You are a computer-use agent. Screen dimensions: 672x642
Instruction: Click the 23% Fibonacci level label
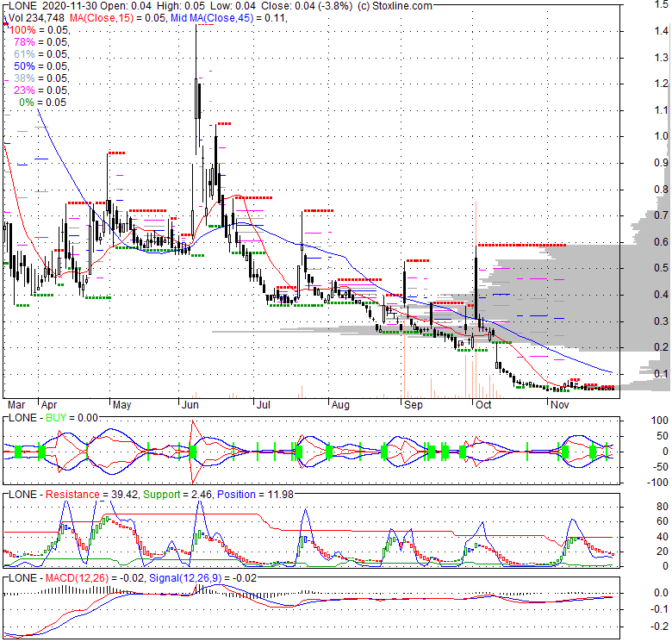tap(24, 90)
